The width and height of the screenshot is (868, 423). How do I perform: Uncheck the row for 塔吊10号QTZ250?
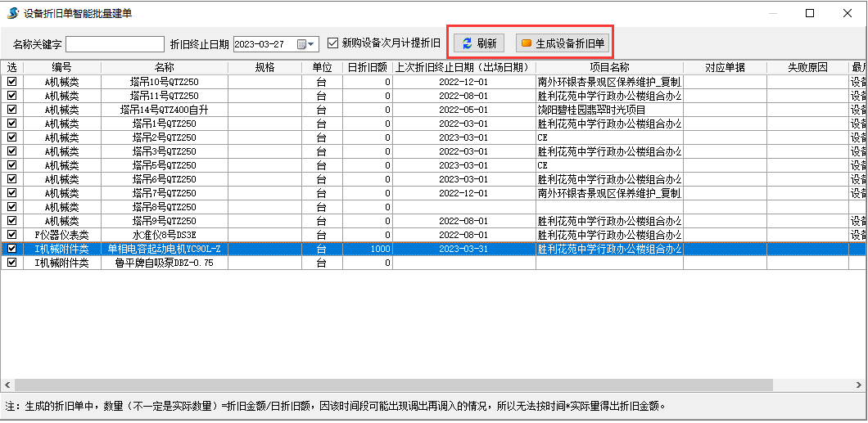[x=11, y=83]
